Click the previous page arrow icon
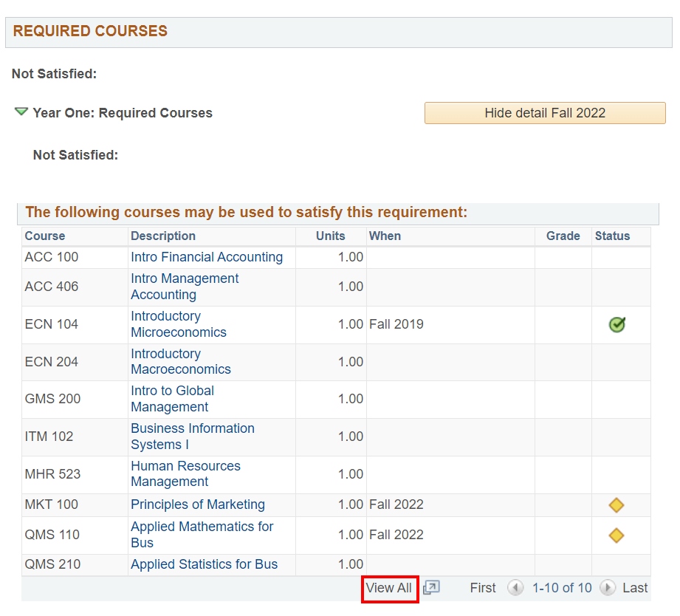 tap(515, 588)
